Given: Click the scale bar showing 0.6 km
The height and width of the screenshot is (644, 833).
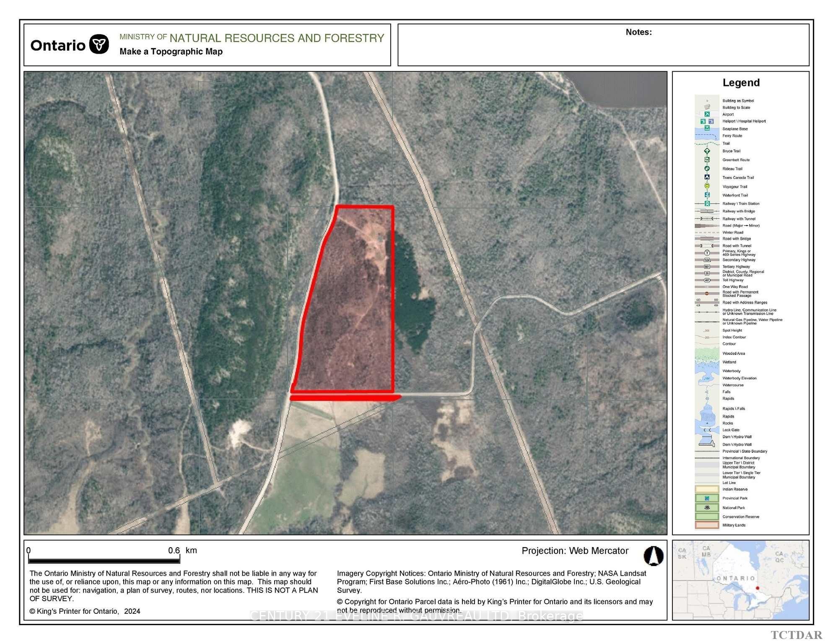Looking at the screenshot, I should [104, 560].
